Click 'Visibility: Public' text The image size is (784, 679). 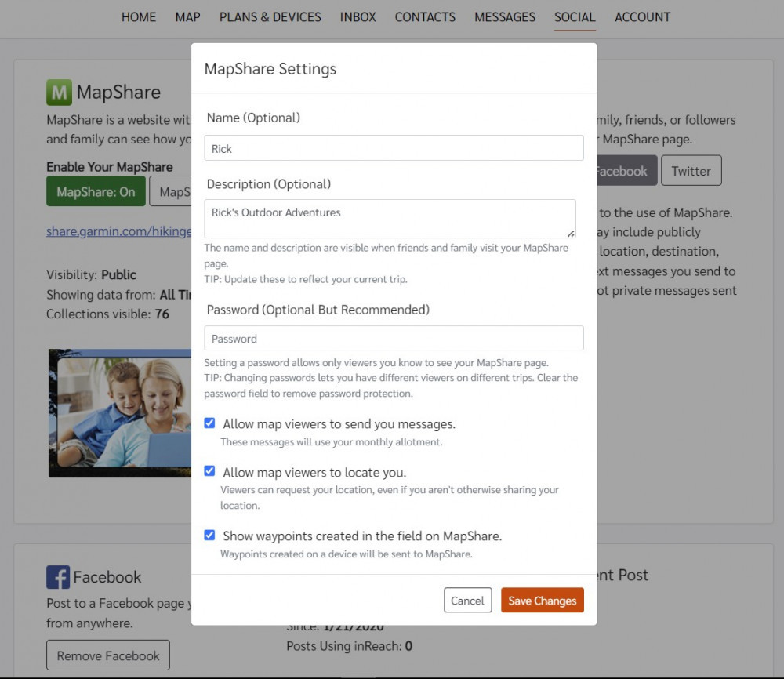91,274
